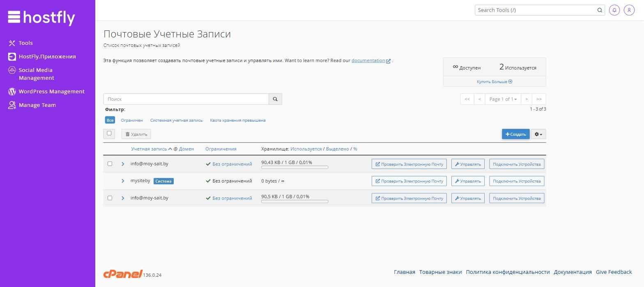This screenshot has width=644, height=287.
Task: Open the documentation link
Action: pos(368,60)
